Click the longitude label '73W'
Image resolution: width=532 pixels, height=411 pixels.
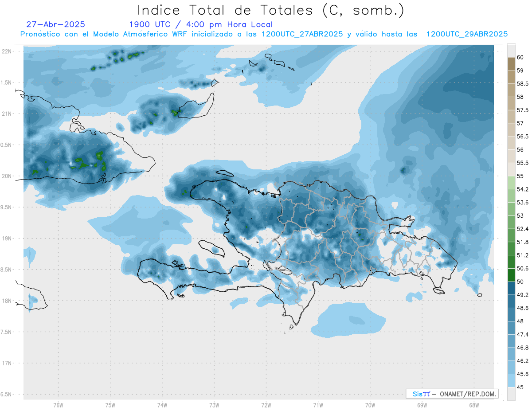(214, 405)
